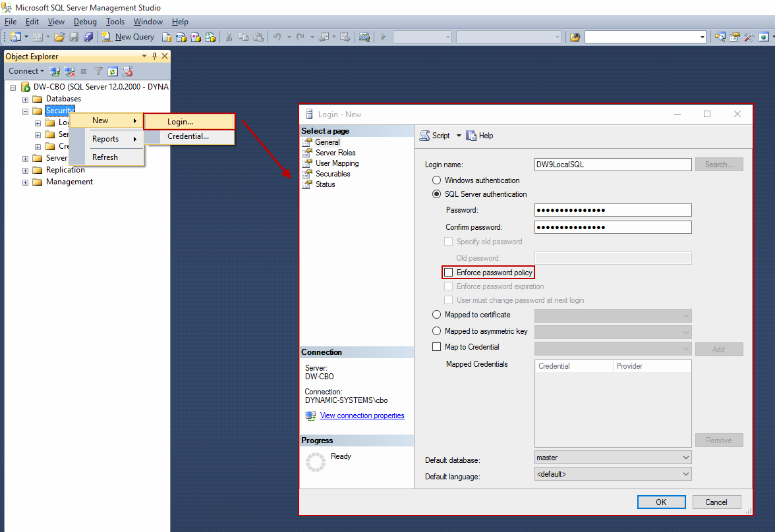The image size is (775, 532).
Task: Click the OK button
Action: 661,502
